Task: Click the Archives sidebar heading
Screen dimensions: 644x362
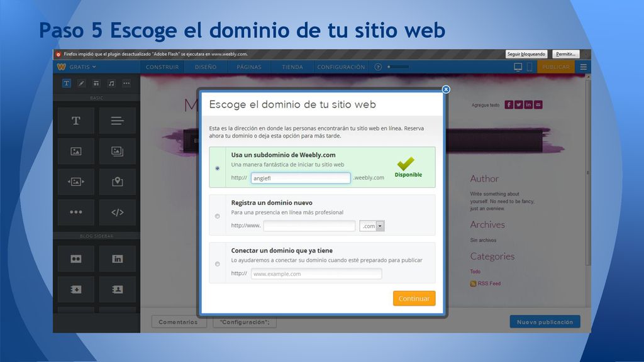Action: point(487,225)
